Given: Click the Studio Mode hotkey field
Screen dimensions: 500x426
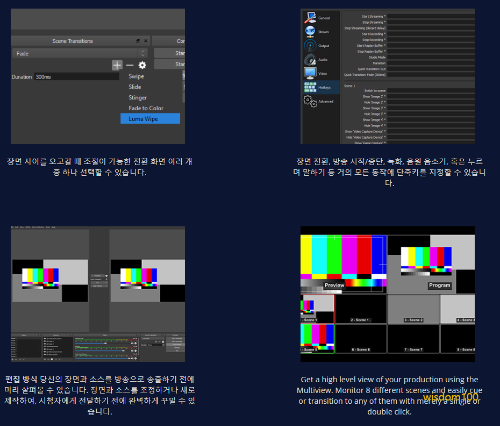Looking at the screenshot, I should 431,57.
